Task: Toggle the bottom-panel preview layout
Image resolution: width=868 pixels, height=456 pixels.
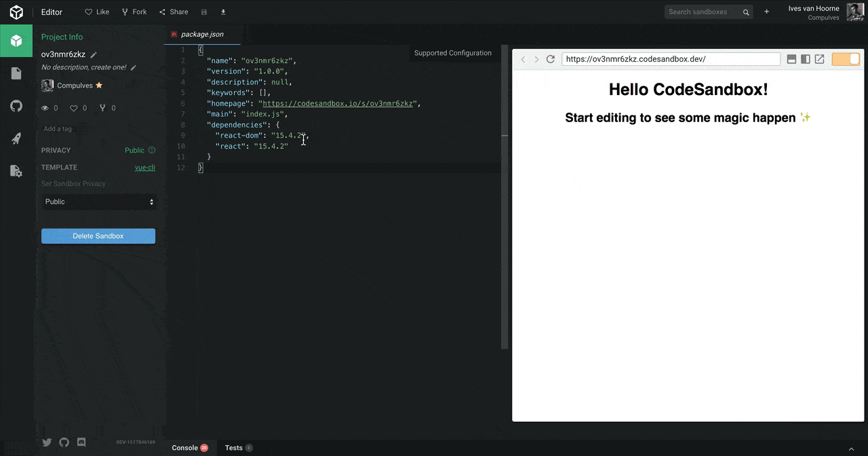Action: (791, 60)
